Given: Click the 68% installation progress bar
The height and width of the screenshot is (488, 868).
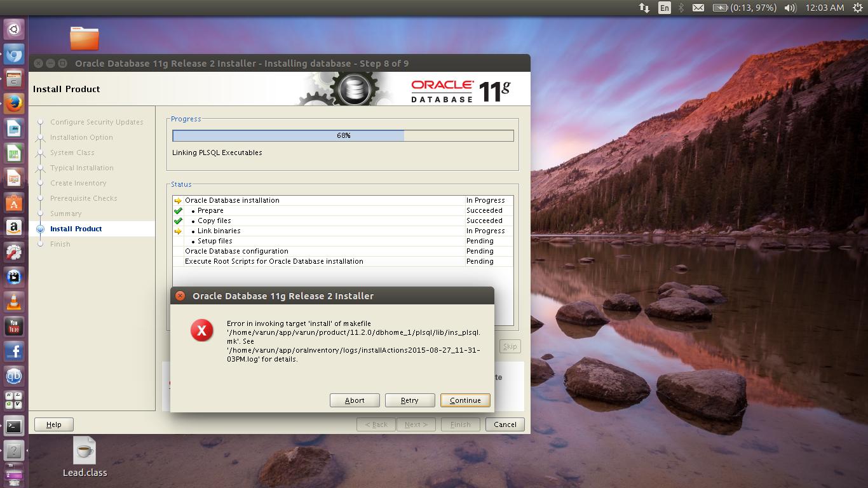Looking at the screenshot, I should (343, 135).
